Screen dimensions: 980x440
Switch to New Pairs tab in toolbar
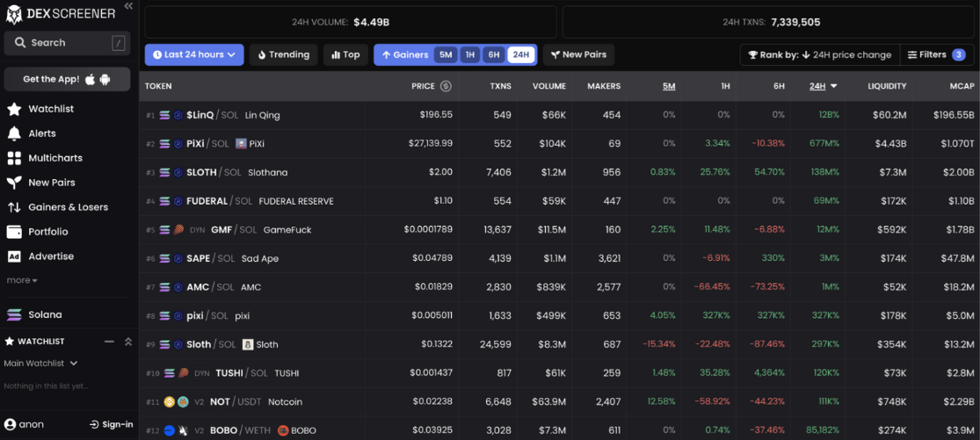578,55
